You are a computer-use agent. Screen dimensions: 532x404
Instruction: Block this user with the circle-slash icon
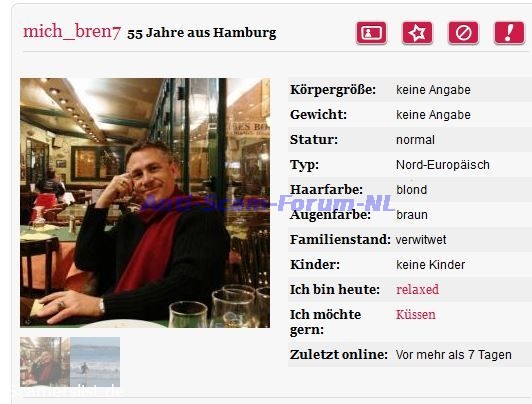463,33
